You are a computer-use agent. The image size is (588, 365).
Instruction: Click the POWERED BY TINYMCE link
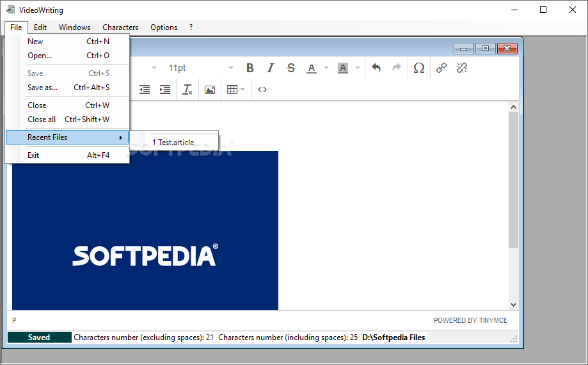(x=470, y=320)
